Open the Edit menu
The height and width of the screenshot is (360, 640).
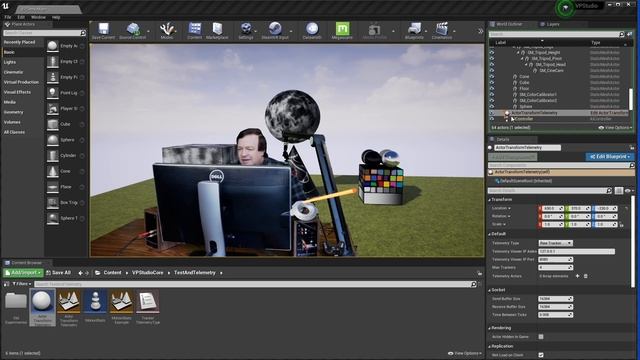click(21, 17)
